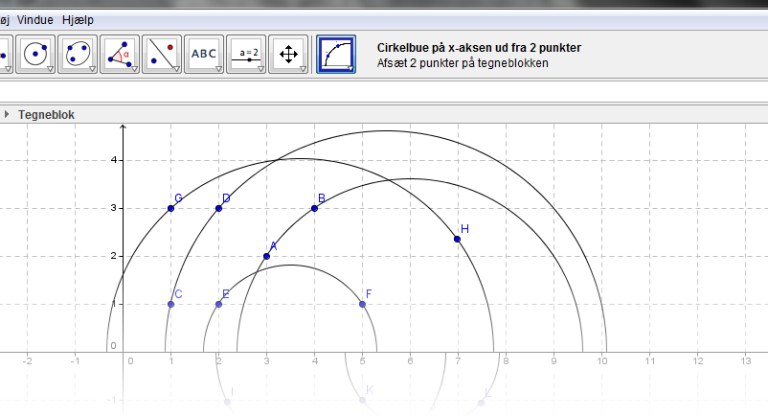This screenshot has width=768, height=417.
Task: Select the Move Graphics View tool
Action: [x=287, y=54]
